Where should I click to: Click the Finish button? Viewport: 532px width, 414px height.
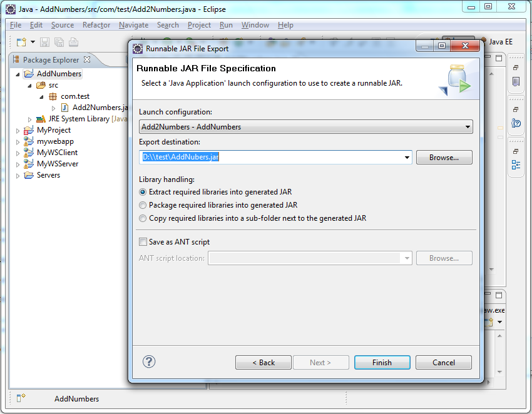pyautogui.click(x=382, y=362)
